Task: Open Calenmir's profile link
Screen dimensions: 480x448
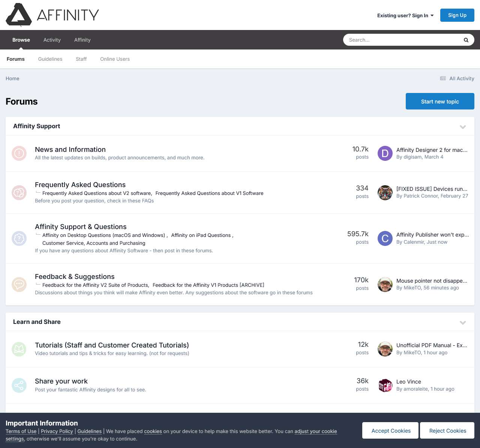Action: (x=414, y=242)
